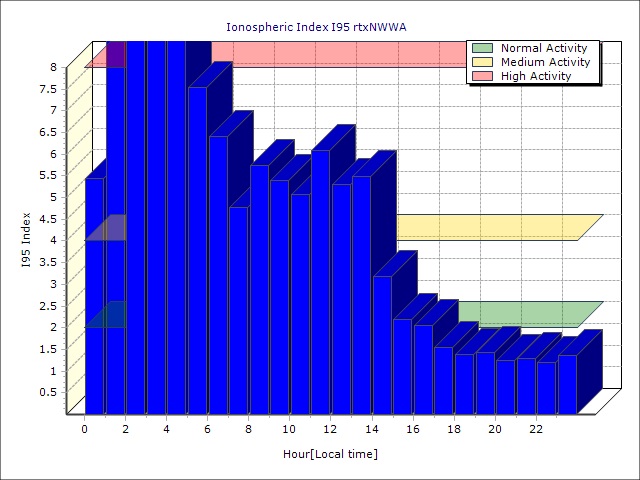The width and height of the screenshot is (640, 480).
Task: Select the last blue bar at hour 23
Action: [567, 384]
